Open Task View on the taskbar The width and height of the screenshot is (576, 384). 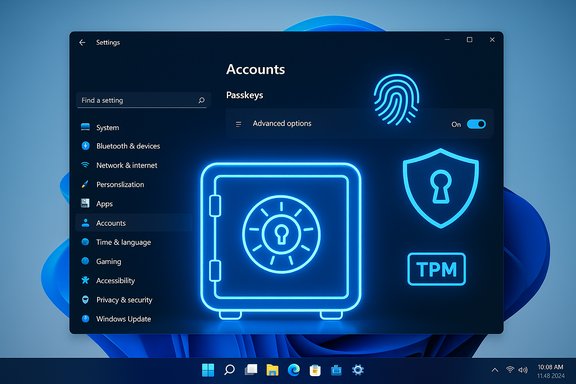[251, 370]
